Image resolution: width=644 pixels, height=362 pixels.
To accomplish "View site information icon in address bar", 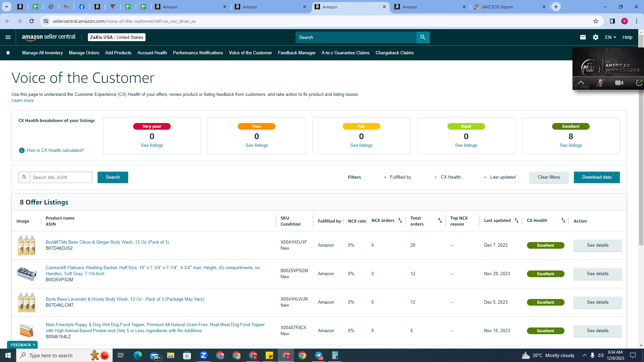I will pyautogui.click(x=46, y=21).
